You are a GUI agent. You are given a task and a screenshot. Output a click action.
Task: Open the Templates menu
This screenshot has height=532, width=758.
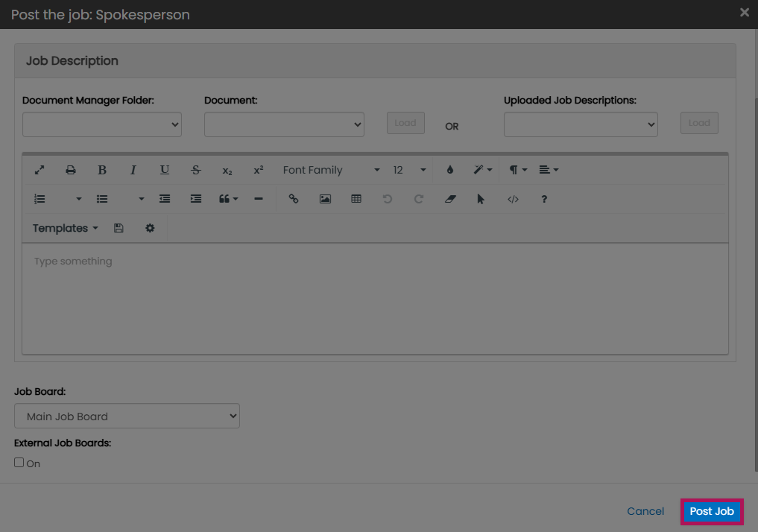tap(66, 228)
